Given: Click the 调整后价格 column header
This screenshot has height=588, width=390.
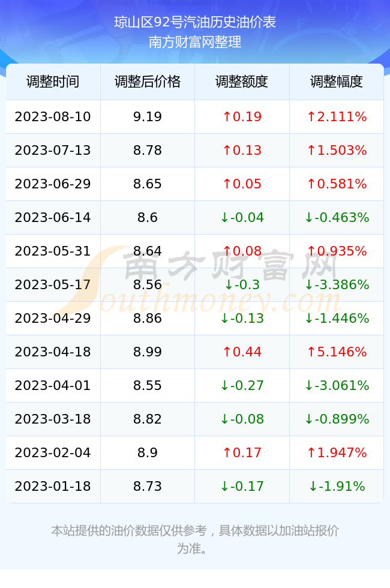Looking at the screenshot, I should (148, 82).
